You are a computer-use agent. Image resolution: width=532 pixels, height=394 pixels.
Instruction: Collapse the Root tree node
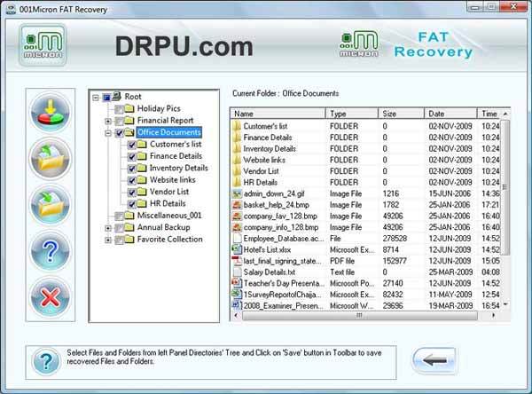pos(96,98)
